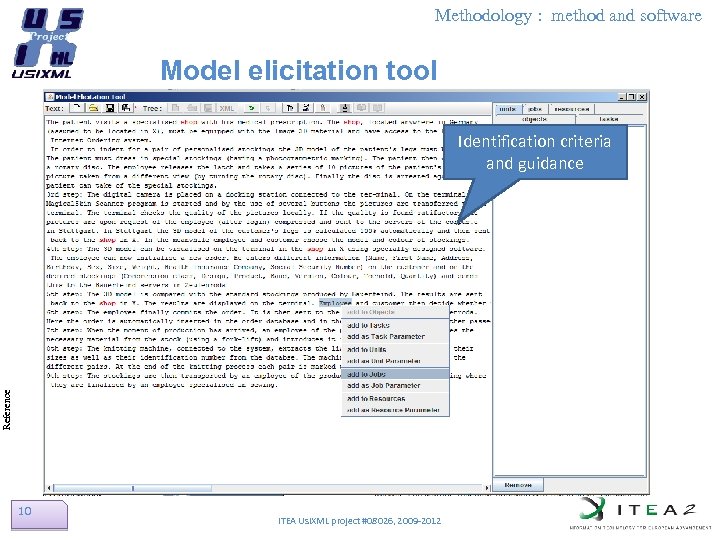Click the first black icon after the grey arrow

290,108
